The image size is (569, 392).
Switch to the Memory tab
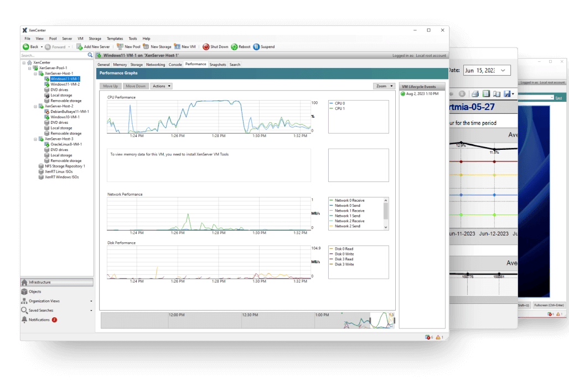point(120,65)
